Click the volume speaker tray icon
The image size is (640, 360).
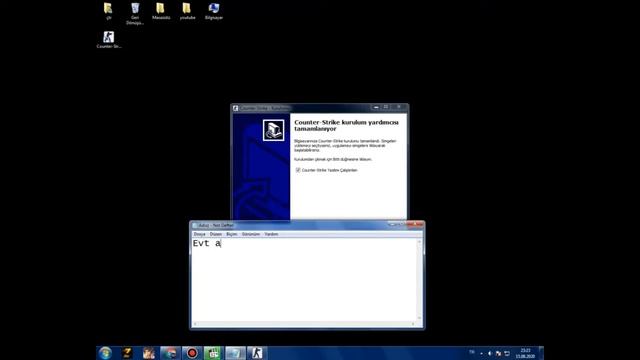[x=490, y=353]
